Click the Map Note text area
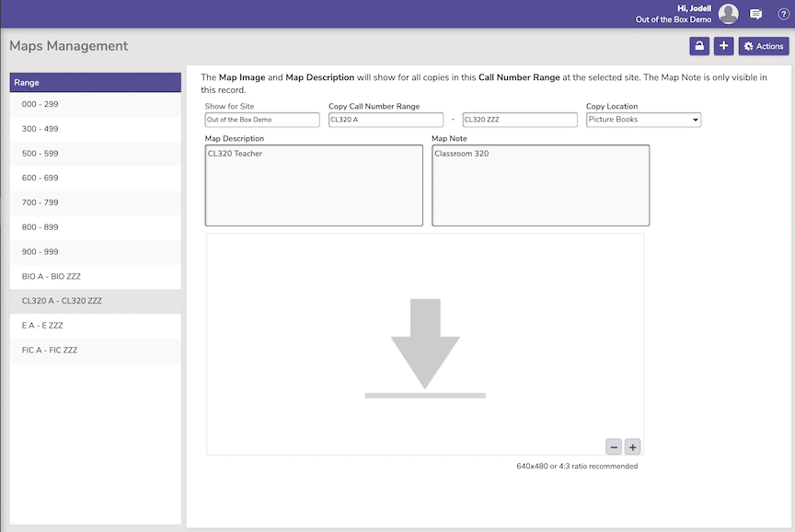Viewport: 795px width, 532px height. point(540,185)
